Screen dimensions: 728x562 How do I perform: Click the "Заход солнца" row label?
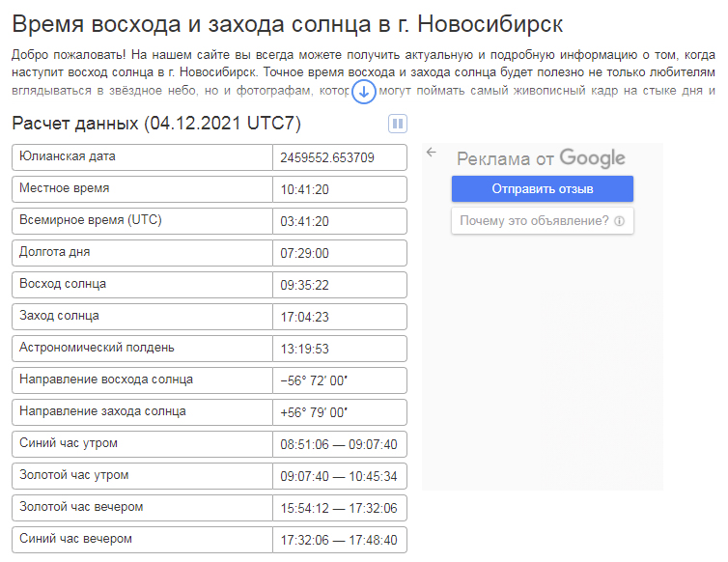click(59, 316)
